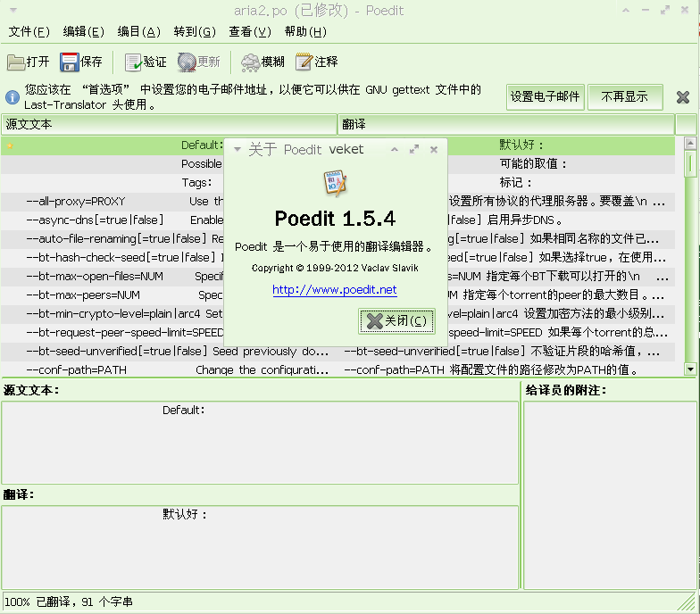Open the 查看(V) menu

click(x=250, y=32)
